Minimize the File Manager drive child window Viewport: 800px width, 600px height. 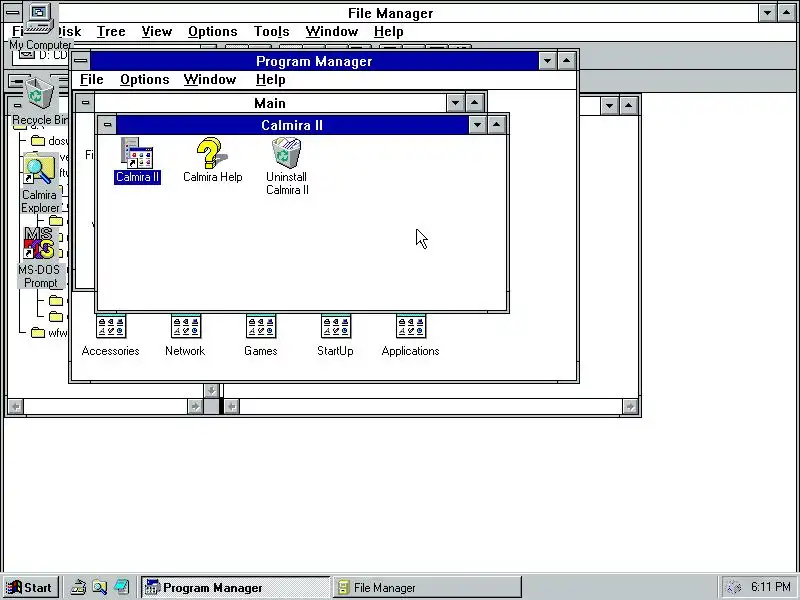609,106
